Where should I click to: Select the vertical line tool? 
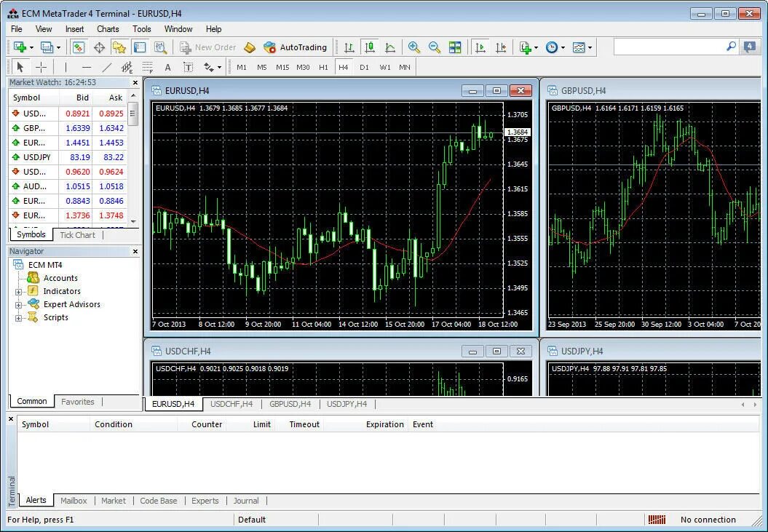[66, 67]
